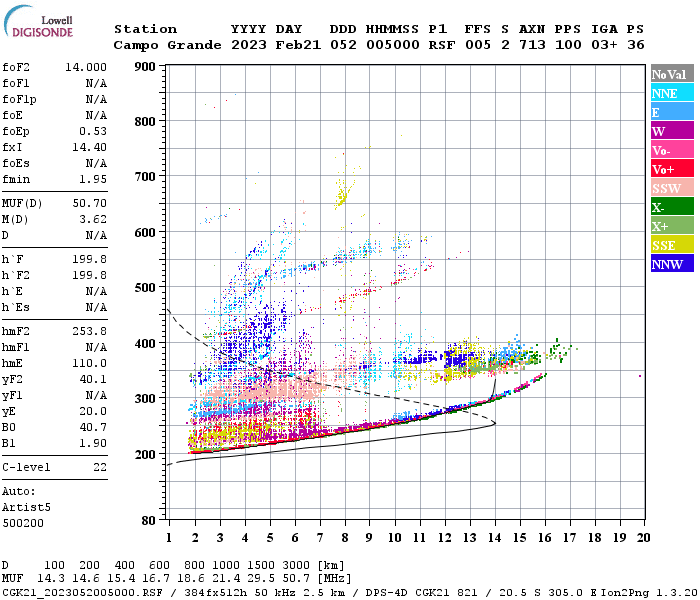Click the CGK21_2023052005000.RSF filename
This screenshot has height=600, width=700.
click(82, 593)
